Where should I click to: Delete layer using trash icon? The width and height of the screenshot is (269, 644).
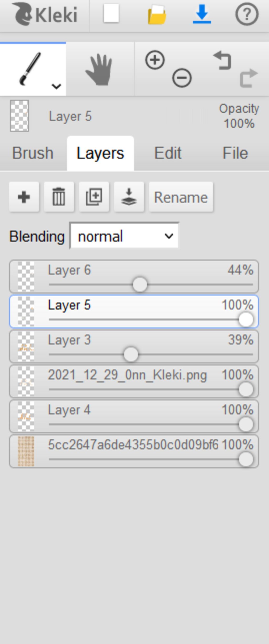pos(59,197)
